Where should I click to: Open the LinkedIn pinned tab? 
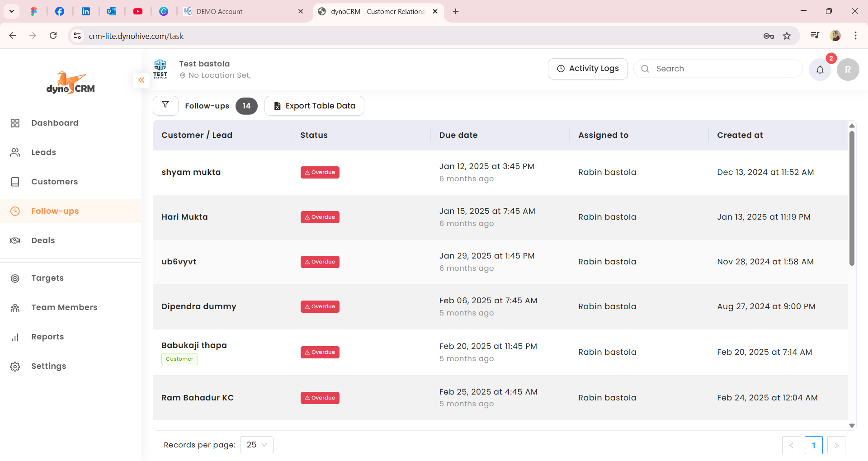click(85, 11)
